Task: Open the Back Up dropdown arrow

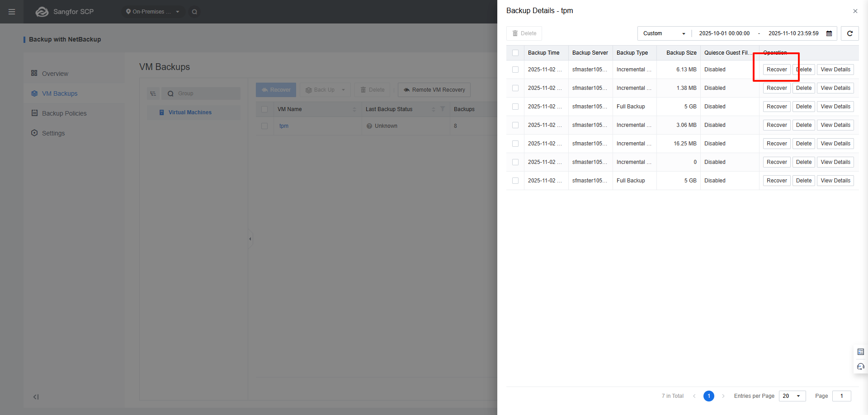Action: click(343, 90)
